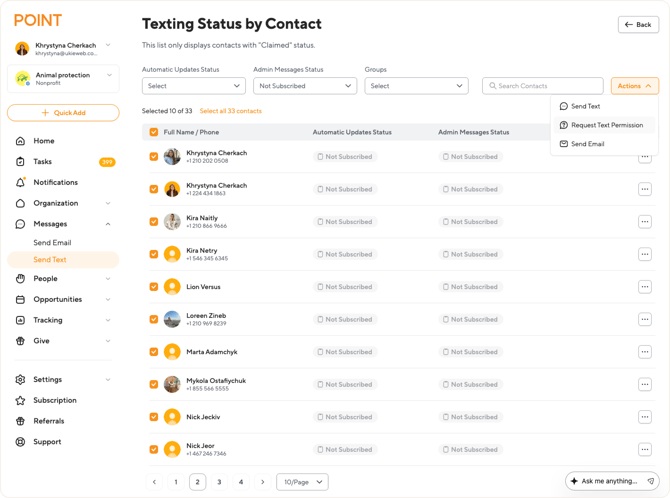Select Send Email in Actions menu
The height and width of the screenshot is (498, 670).
587,144
